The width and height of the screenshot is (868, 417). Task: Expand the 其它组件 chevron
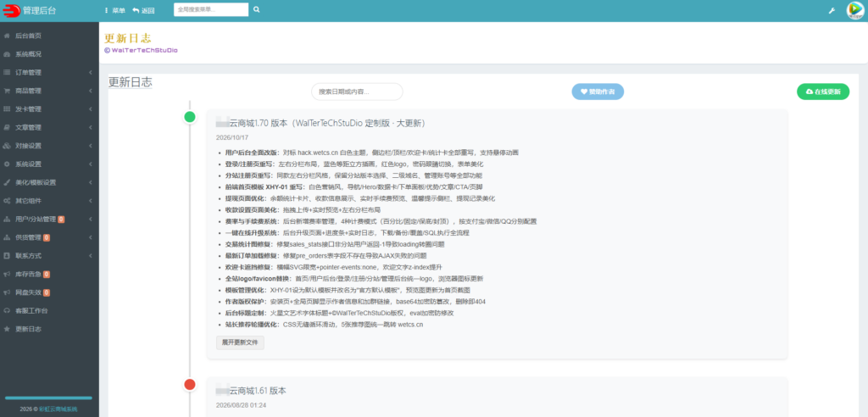click(90, 201)
